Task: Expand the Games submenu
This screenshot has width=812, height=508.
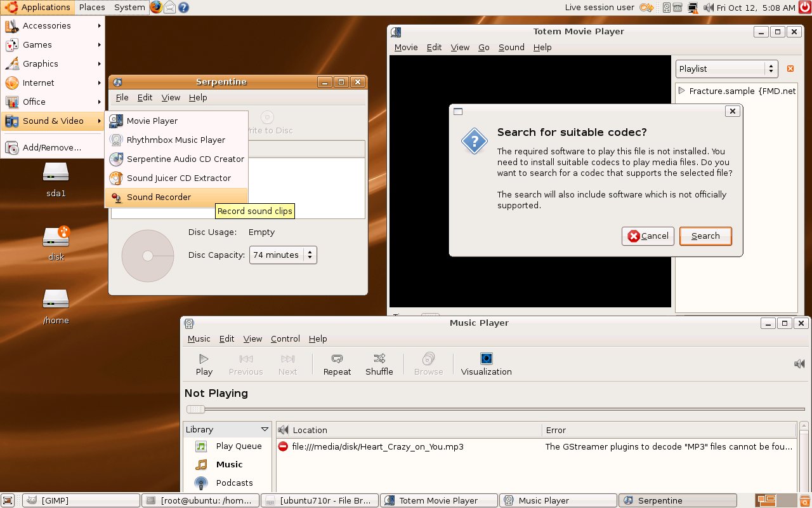Action: [x=53, y=44]
